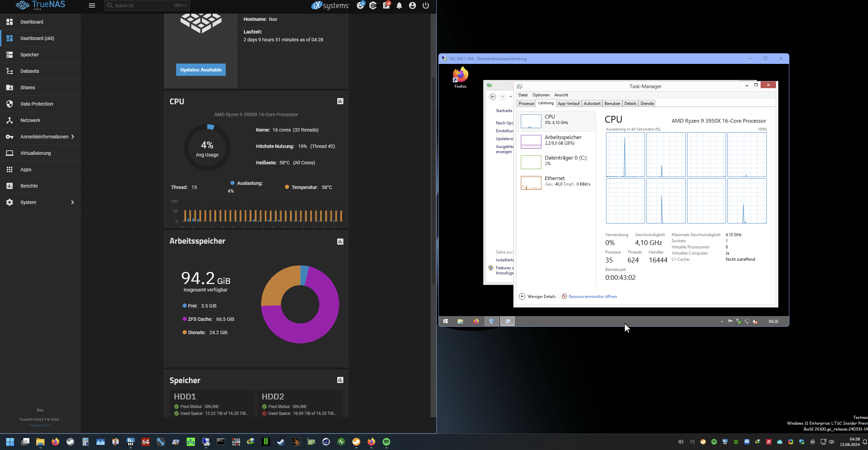Open Spotify from the Windows taskbar
Image resolution: width=868 pixels, height=450 pixels.
point(386,442)
